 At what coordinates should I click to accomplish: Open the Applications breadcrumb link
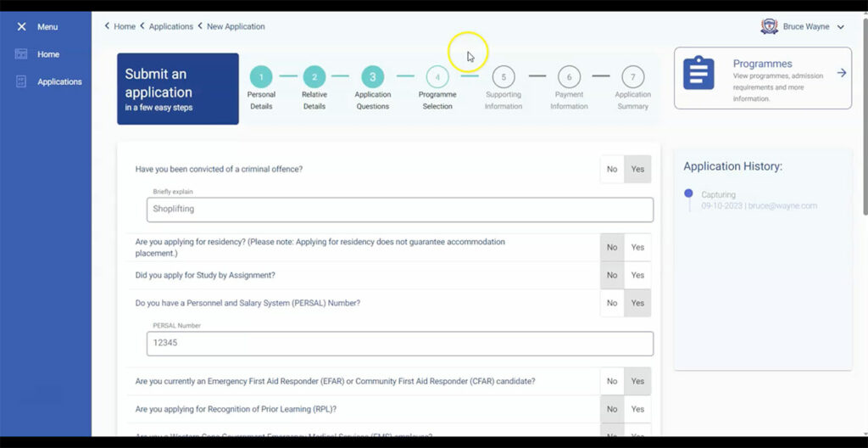pyautogui.click(x=170, y=26)
